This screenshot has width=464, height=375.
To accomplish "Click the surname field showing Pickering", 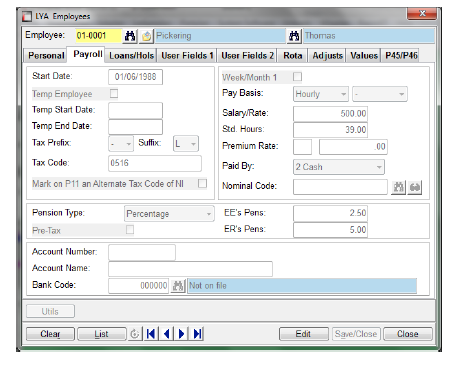I will pos(220,36).
